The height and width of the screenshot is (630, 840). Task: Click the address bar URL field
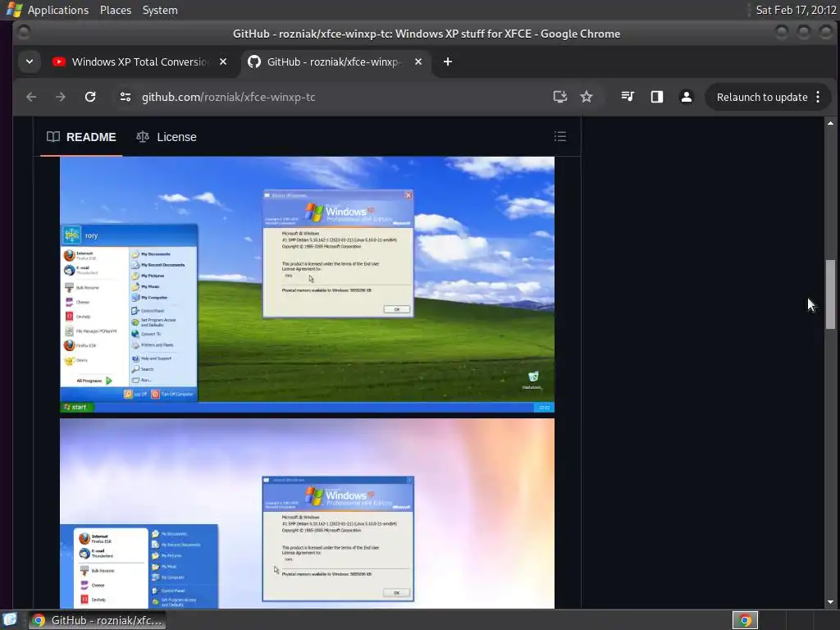click(x=340, y=97)
